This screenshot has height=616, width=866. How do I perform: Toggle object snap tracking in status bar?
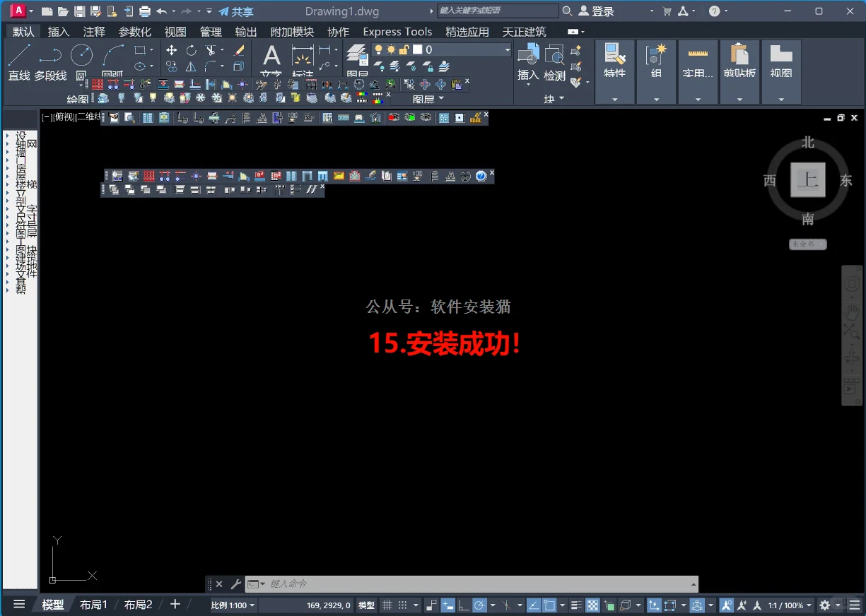click(532, 605)
